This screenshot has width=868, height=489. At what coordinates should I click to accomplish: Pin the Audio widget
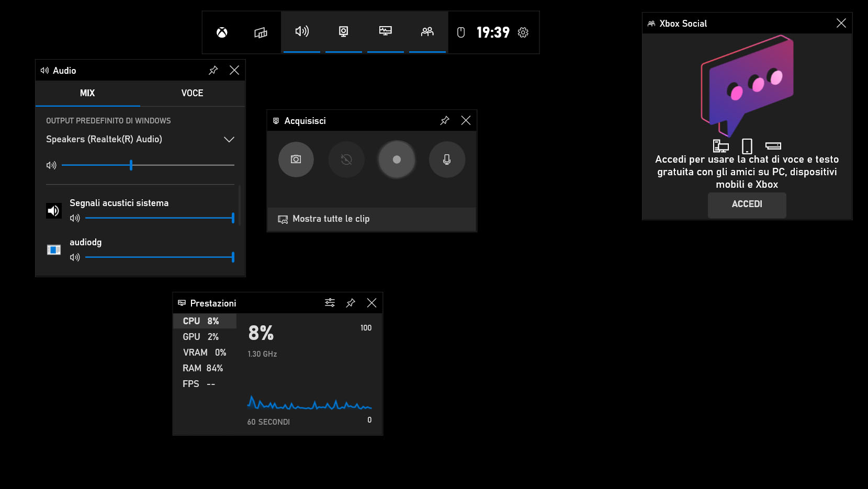213,70
